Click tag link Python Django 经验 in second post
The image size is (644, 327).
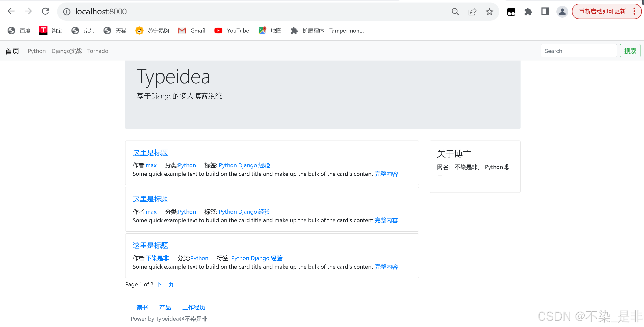click(244, 212)
